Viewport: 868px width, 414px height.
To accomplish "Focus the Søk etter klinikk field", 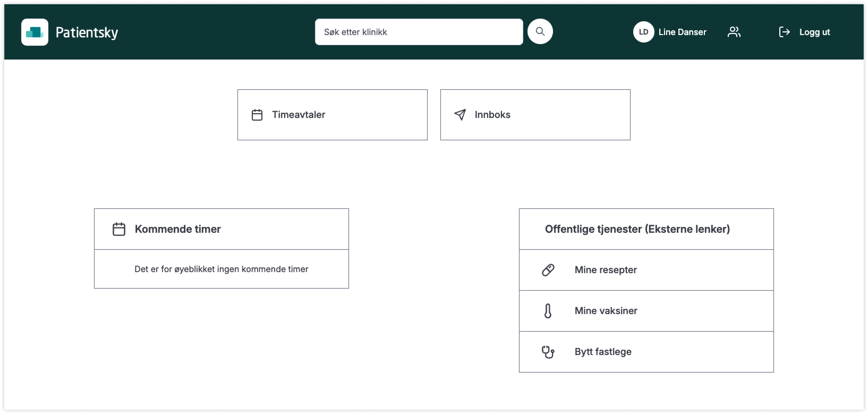I will pos(419,32).
